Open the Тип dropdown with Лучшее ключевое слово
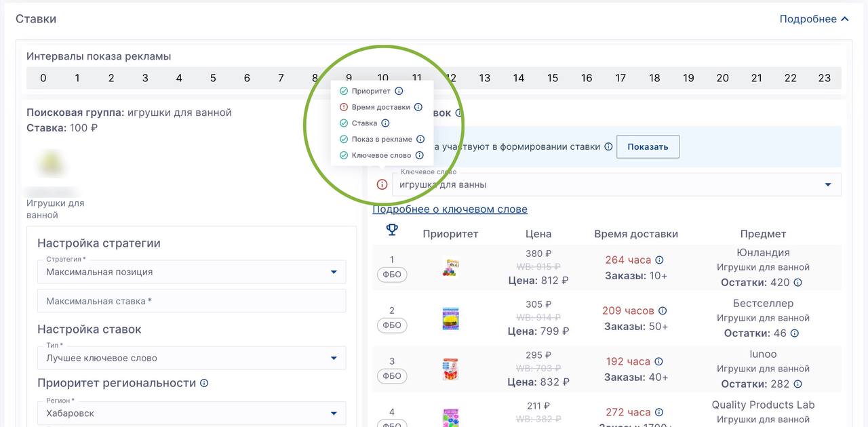This screenshot has width=868, height=427. click(x=191, y=358)
